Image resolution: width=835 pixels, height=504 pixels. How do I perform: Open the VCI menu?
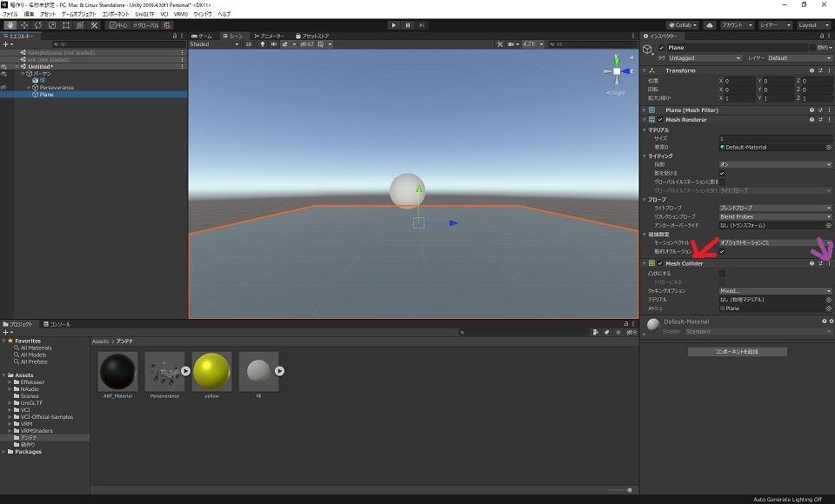click(164, 14)
